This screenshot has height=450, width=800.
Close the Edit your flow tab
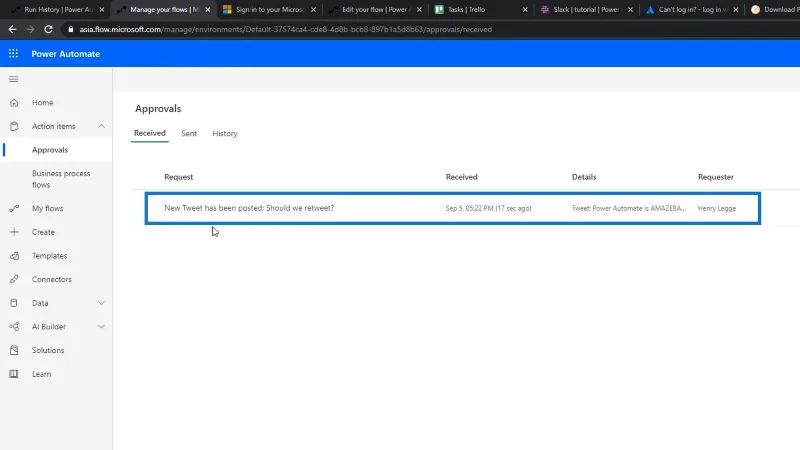click(419, 10)
